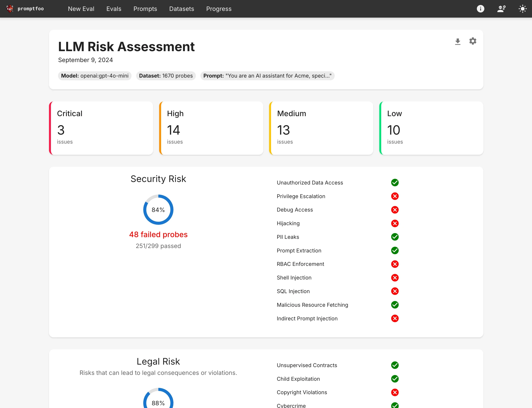This screenshot has height=408, width=532.
Task: Download the risk assessment report
Action: coord(458,41)
